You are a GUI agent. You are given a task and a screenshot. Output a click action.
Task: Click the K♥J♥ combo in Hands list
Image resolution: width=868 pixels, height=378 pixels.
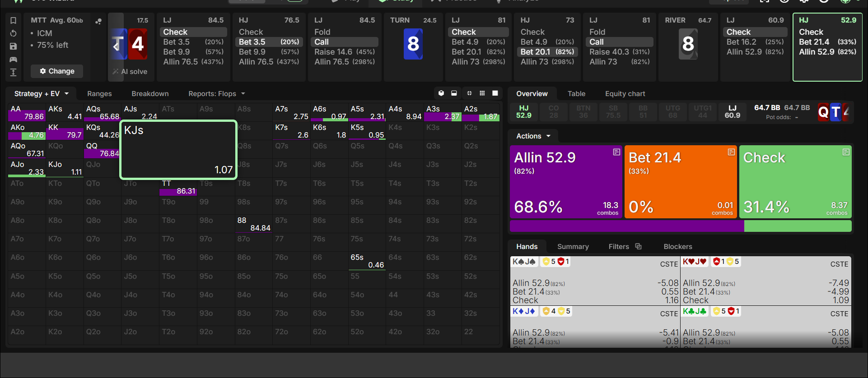pyautogui.click(x=766, y=281)
